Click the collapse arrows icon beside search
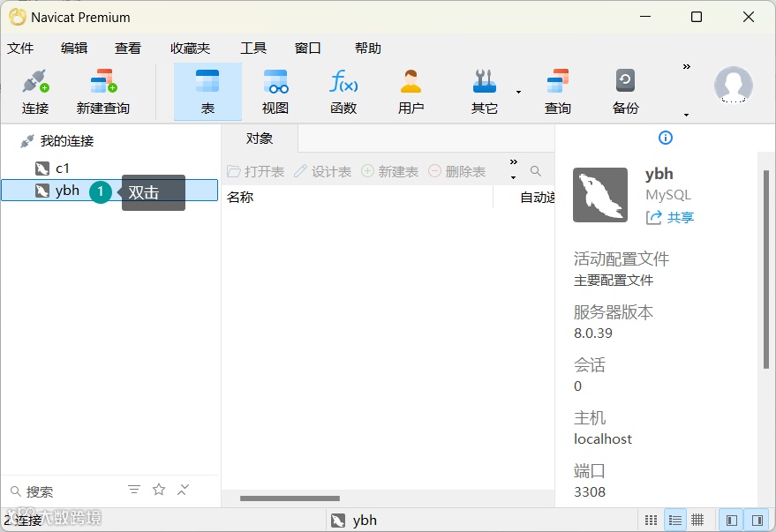This screenshot has width=776, height=532. (x=183, y=490)
